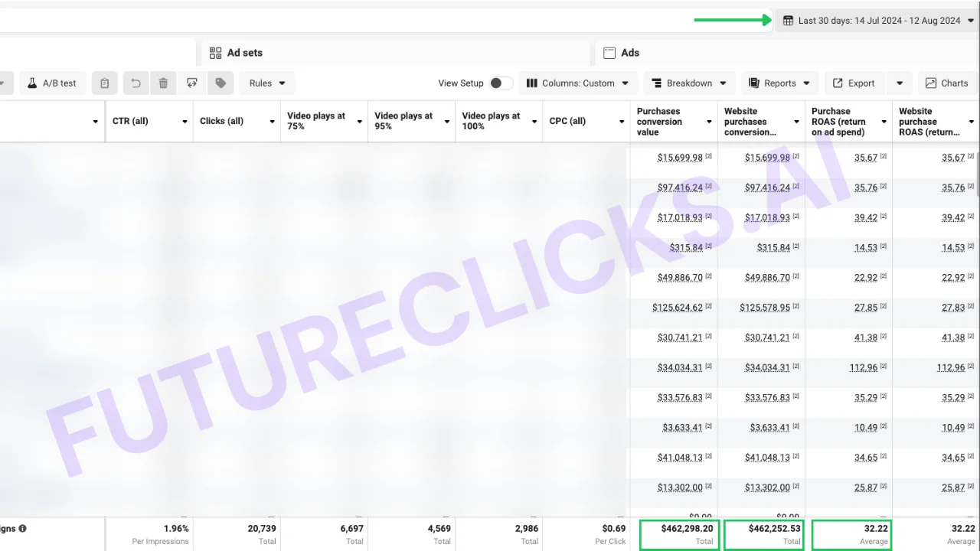Click the calendar icon in date selector
Viewport: 980px width, 551px height.
pyautogui.click(x=788, y=21)
